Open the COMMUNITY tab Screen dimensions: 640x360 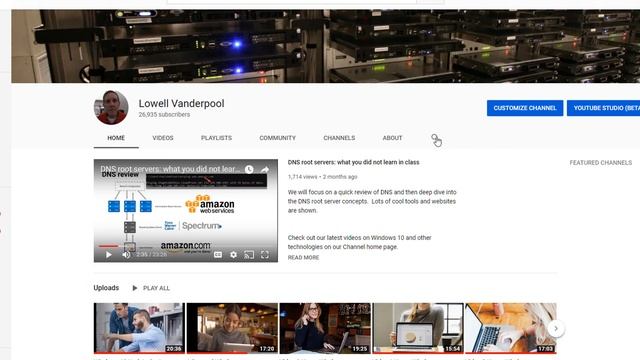point(278,138)
